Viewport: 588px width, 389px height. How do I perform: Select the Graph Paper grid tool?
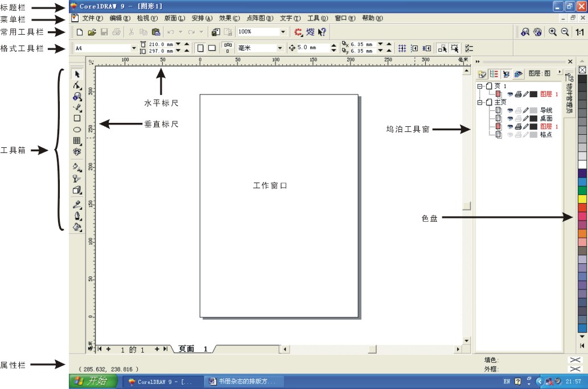pos(77,140)
